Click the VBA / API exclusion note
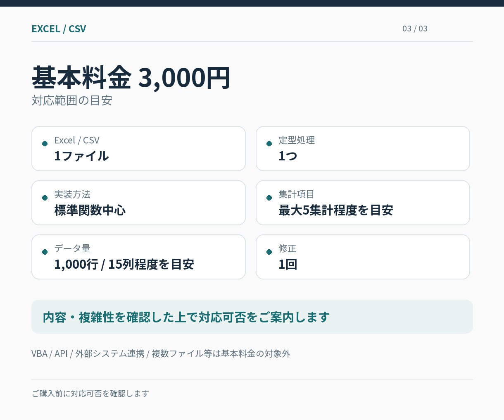Viewport: 504px width, 420px height. pyautogui.click(x=161, y=353)
